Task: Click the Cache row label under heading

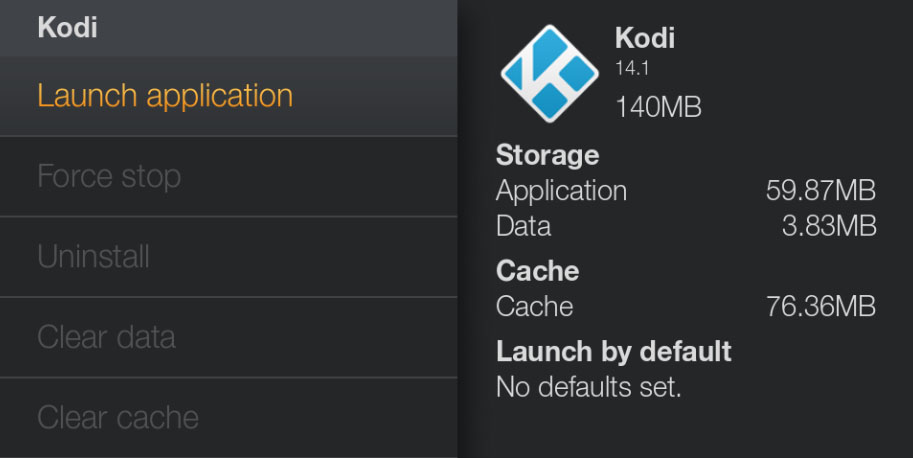Action: 535,307
